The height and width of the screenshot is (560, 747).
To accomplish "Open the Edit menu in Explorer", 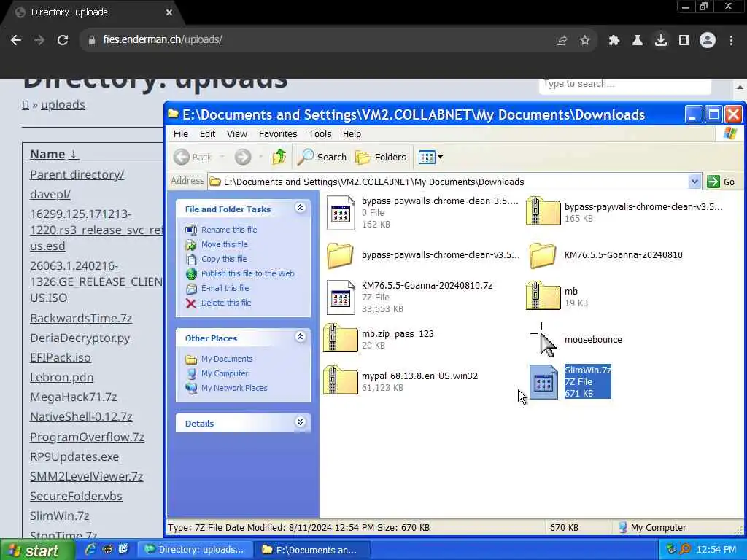I will pyautogui.click(x=207, y=134).
